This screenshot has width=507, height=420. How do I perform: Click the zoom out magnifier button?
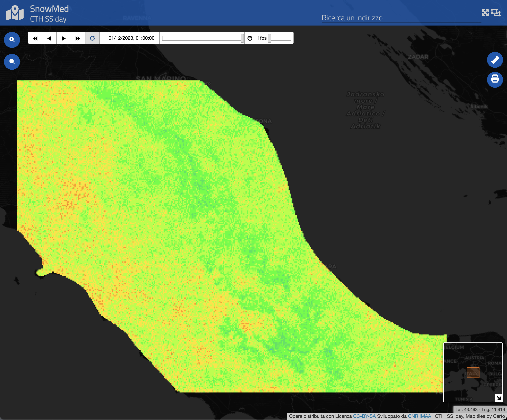tap(12, 62)
